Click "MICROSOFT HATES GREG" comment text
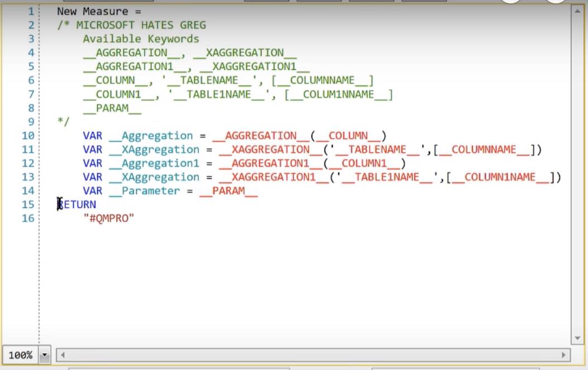This screenshot has height=370, width=588. (x=141, y=25)
